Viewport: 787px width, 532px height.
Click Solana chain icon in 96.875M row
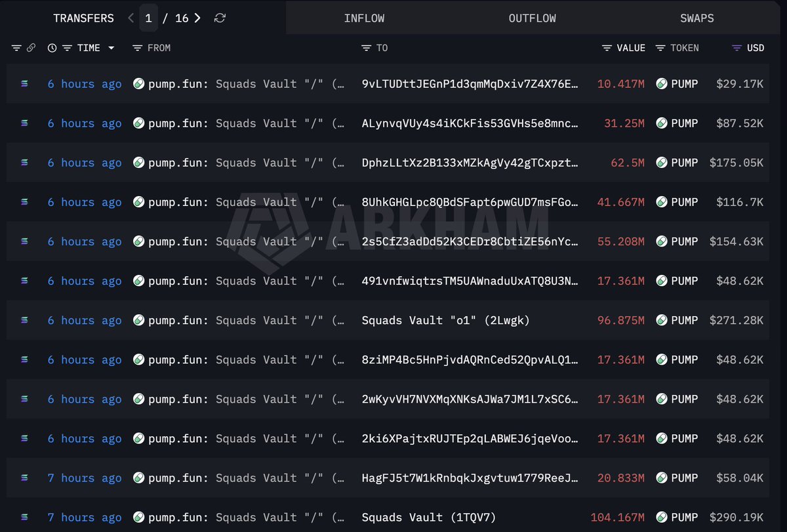(x=25, y=320)
